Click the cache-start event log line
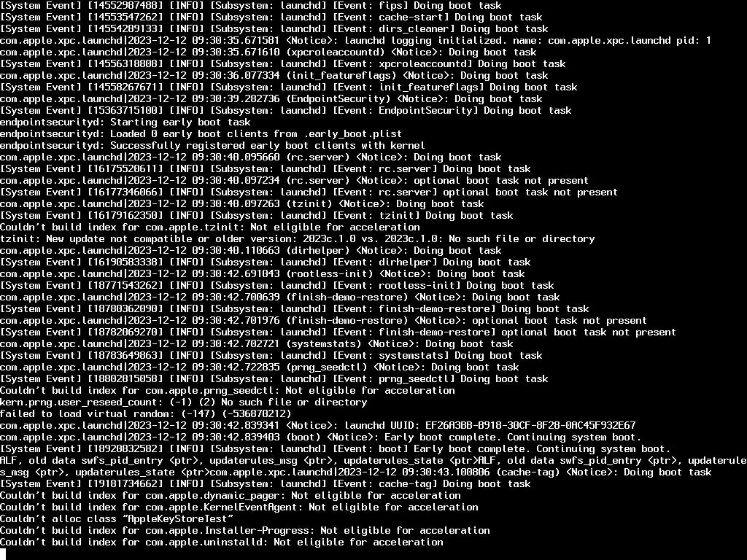The image size is (747, 560). tap(271, 17)
